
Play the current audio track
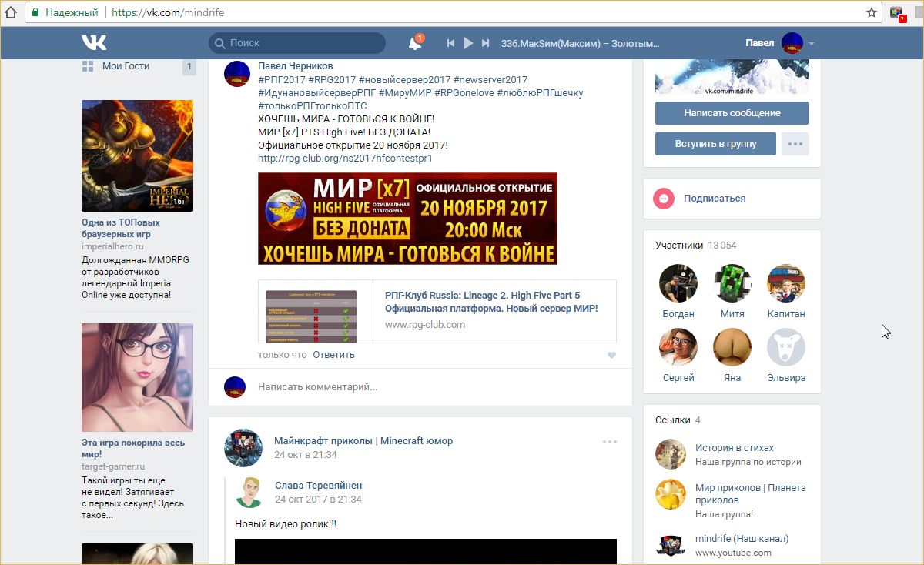tap(468, 43)
